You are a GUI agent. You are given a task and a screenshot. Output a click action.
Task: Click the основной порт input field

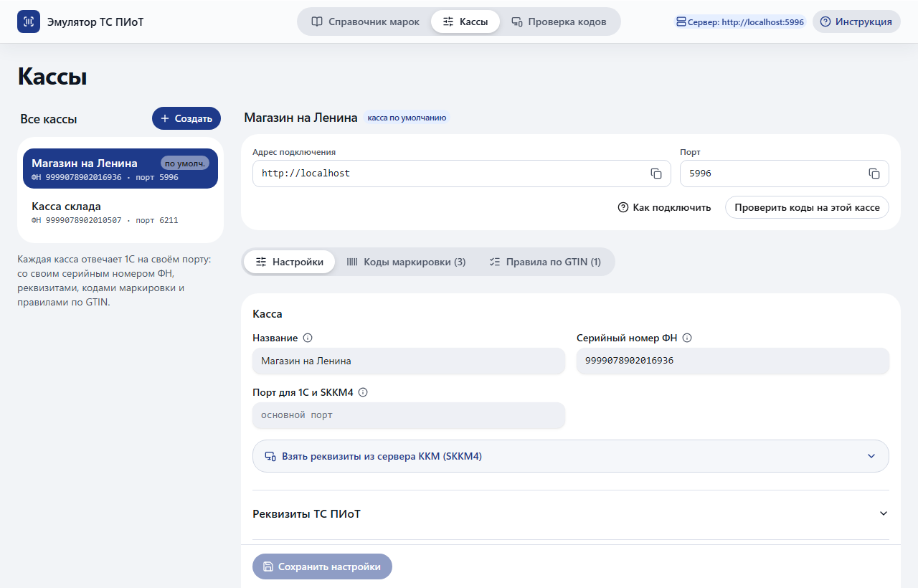409,415
